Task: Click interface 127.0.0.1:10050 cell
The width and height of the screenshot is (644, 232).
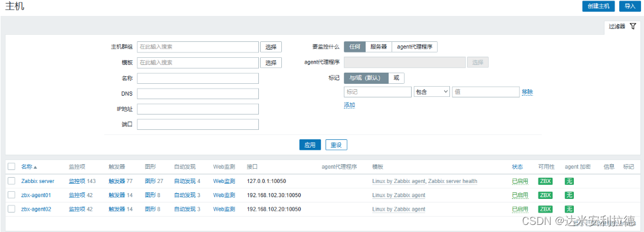Action: (266, 181)
